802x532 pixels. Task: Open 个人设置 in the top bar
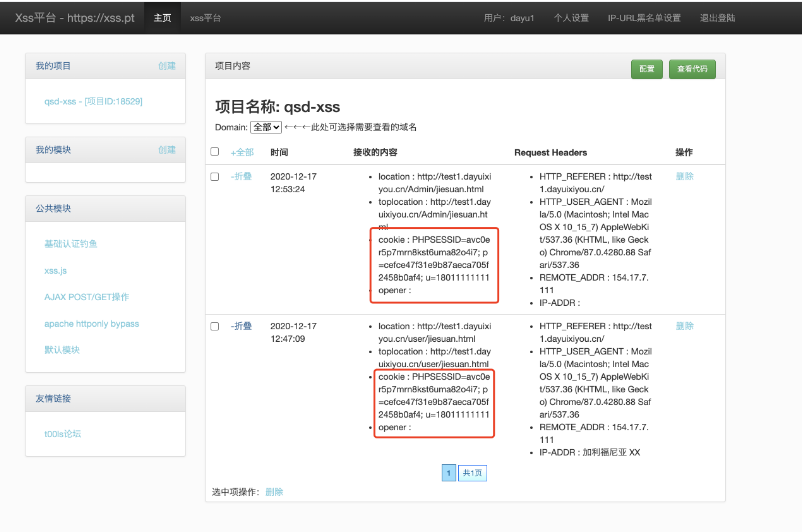point(571,18)
